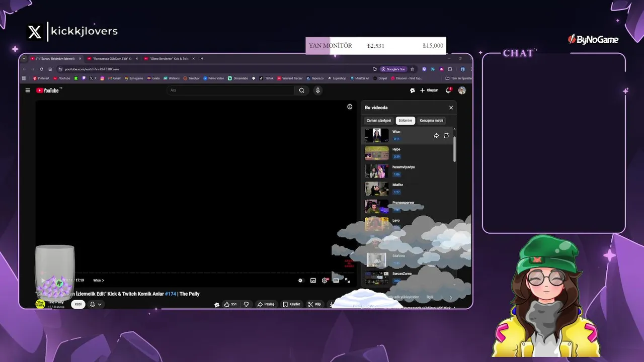Click the #174 hashtag link
Screen dimensions: 644x362
(171, 294)
